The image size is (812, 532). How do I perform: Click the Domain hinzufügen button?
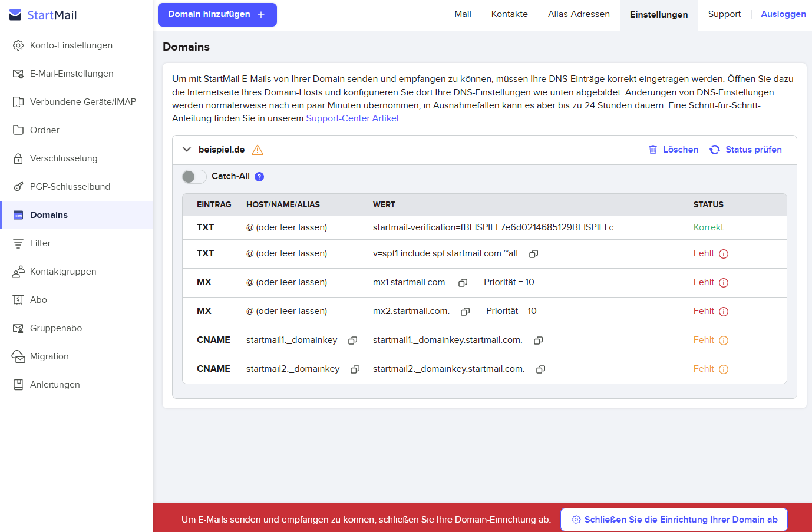tap(217, 15)
